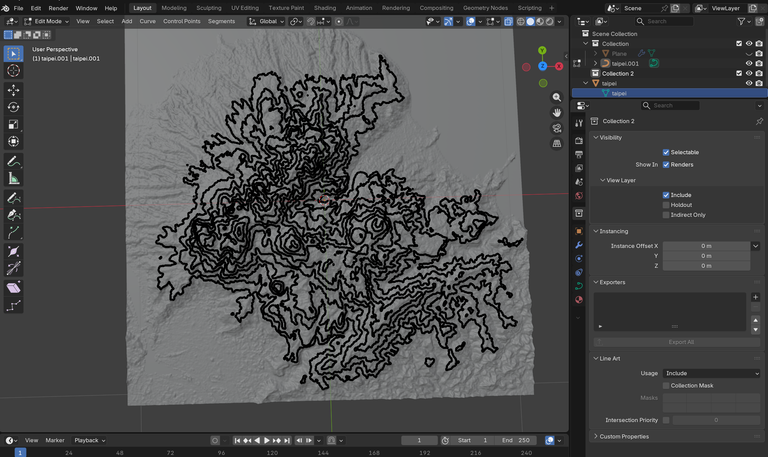The height and width of the screenshot is (457, 768).
Task: Hide Collection 2 with its eye icon
Action: coord(749,73)
